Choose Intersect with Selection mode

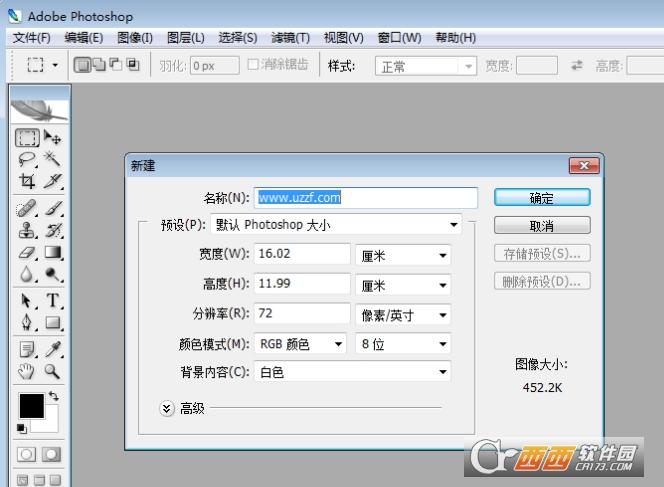point(133,65)
